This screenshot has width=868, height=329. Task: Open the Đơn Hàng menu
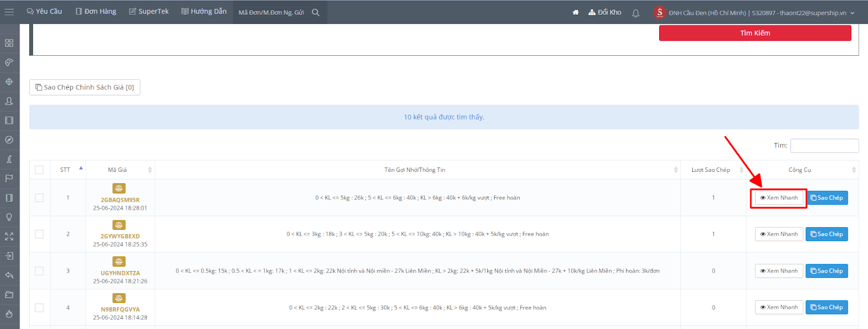tap(96, 11)
